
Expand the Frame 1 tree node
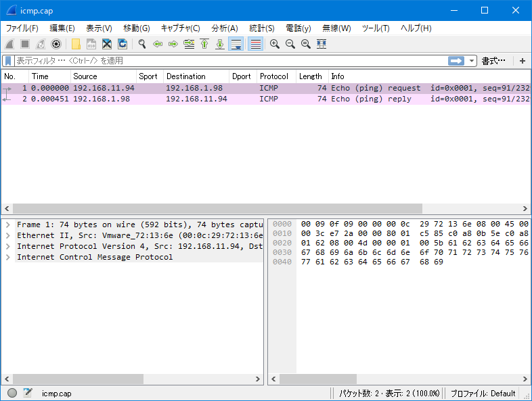tap(8, 225)
